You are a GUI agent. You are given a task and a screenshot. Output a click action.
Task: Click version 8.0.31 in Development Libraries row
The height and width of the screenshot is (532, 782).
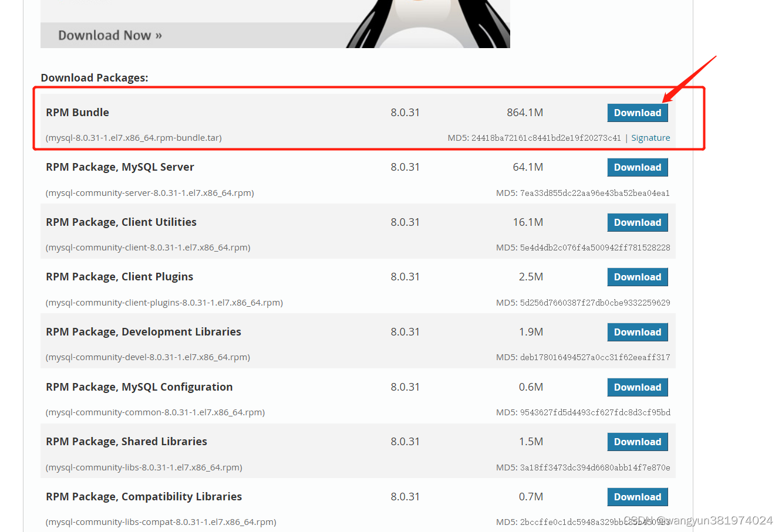tap(405, 332)
